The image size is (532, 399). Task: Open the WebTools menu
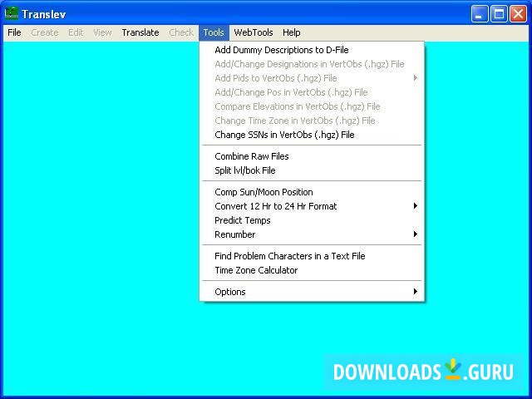[x=254, y=32]
